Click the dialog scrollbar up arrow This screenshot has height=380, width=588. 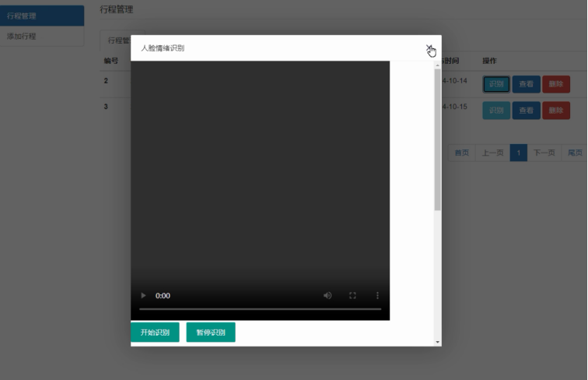point(437,65)
